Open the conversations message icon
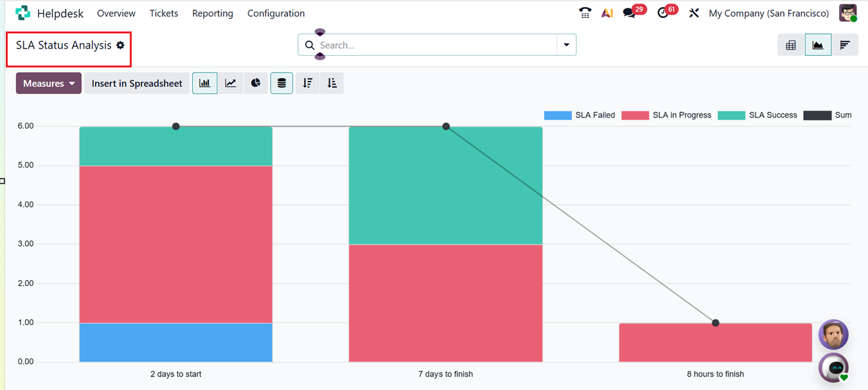The height and width of the screenshot is (390, 868). coord(629,13)
